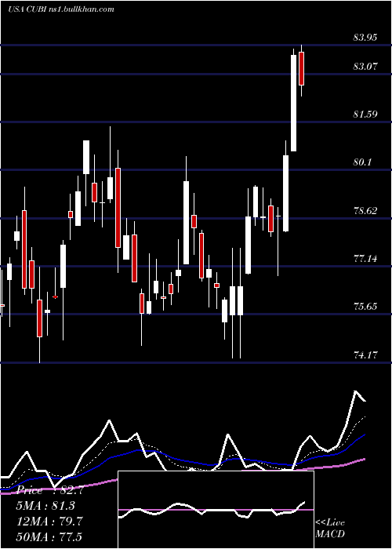Click the 5MA : 81.3 value
The image size is (392, 549).
pos(45,506)
